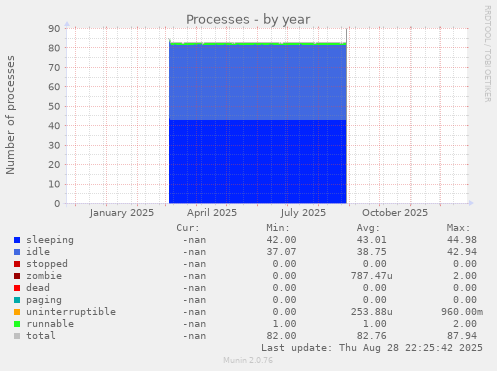
Task: Click the paging legend color swatch
Action: [x=17, y=300]
